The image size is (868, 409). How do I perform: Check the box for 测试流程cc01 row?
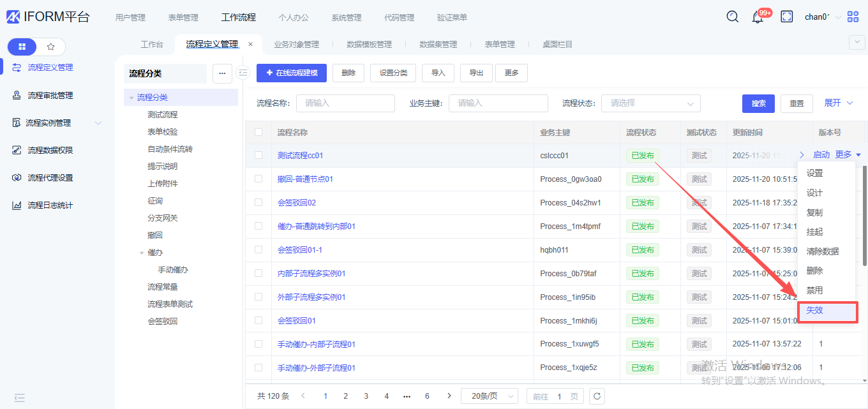258,155
